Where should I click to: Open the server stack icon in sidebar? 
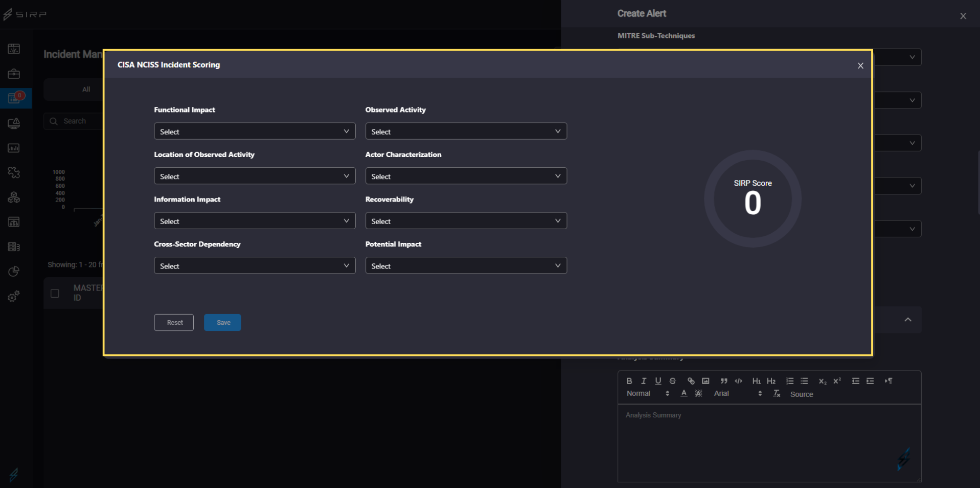click(x=14, y=247)
